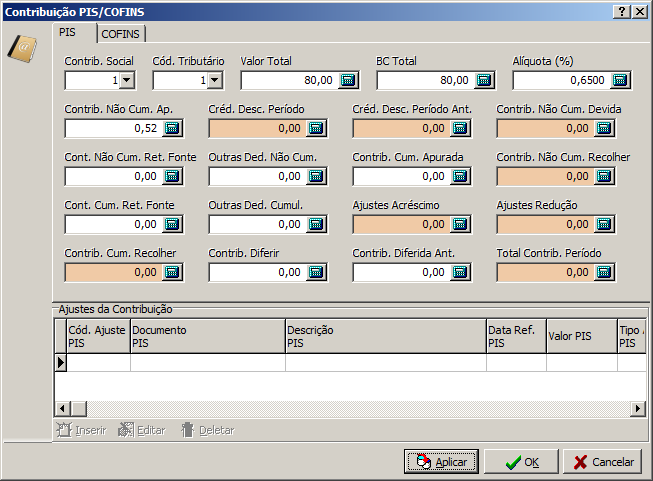Click the Cancelar button
The width and height of the screenshot is (653, 481).
(603, 462)
